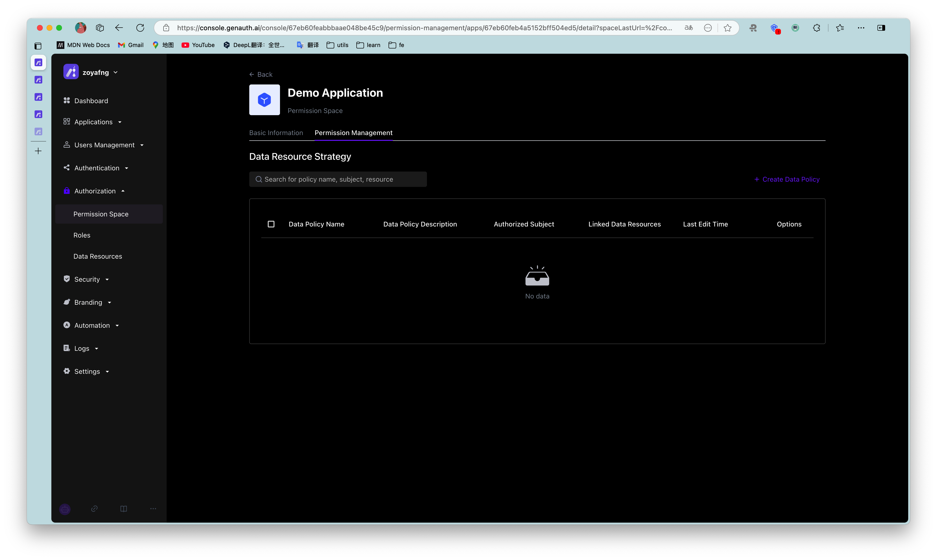Select the Permission Management tab
Viewport: 937px width, 560px height.
(353, 132)
